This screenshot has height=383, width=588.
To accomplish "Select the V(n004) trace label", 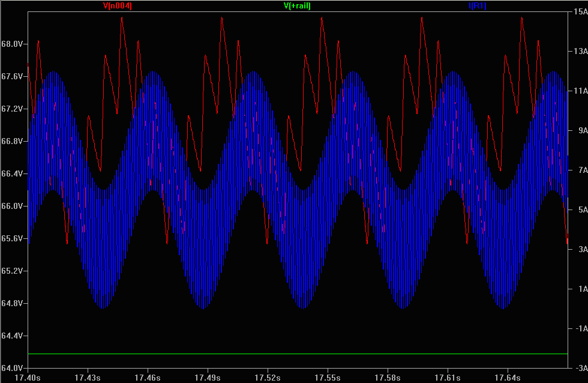I will pyautogui.click(x=118, y=5).
